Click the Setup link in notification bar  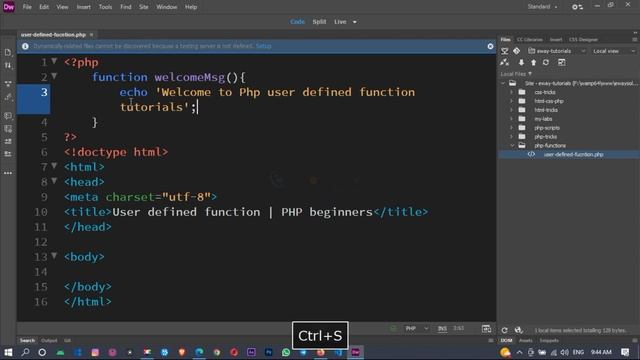(x=264, y=46)
